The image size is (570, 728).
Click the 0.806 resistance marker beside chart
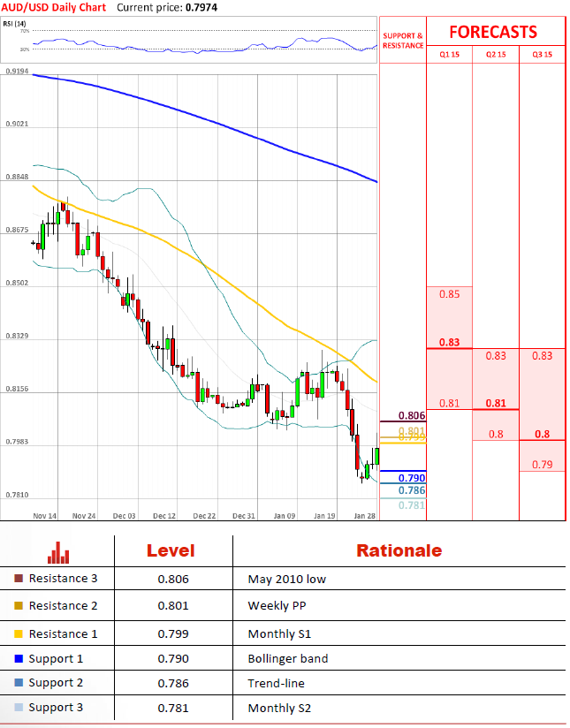[x=412, y=415]
